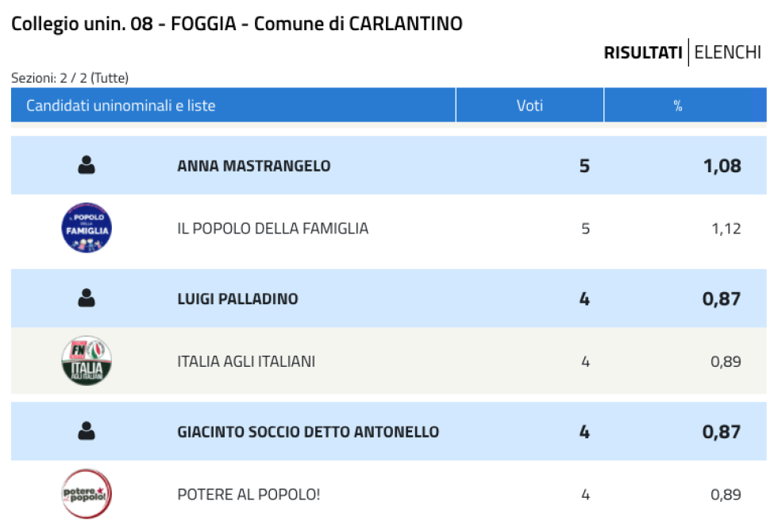Select the RISULTATI tab
The height and width of the screenshot is (532, 782).
tap(643, 52)
